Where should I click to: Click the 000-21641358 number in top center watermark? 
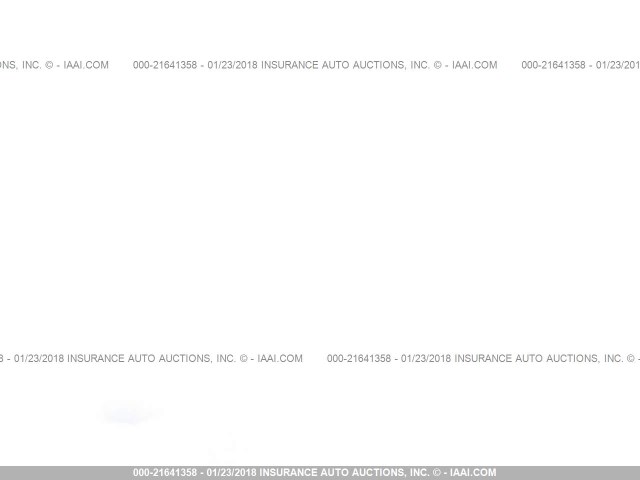coord(165,65)
